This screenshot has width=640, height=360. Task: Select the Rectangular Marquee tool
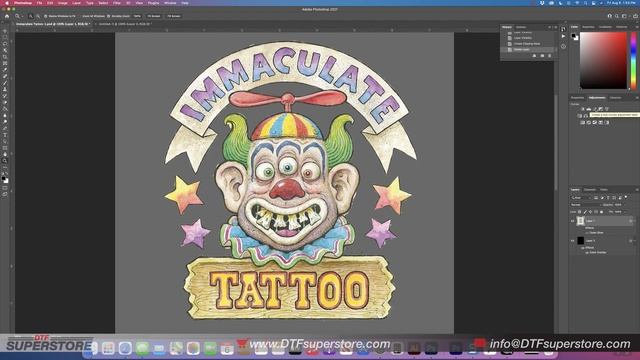tap(5, 37)
